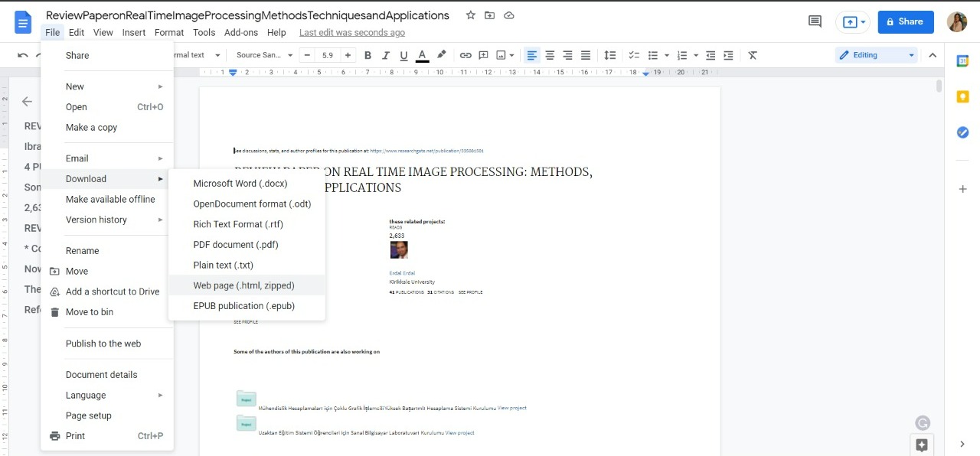
Task: Open Google Tasks side panel
Action: tap(963, 132)
